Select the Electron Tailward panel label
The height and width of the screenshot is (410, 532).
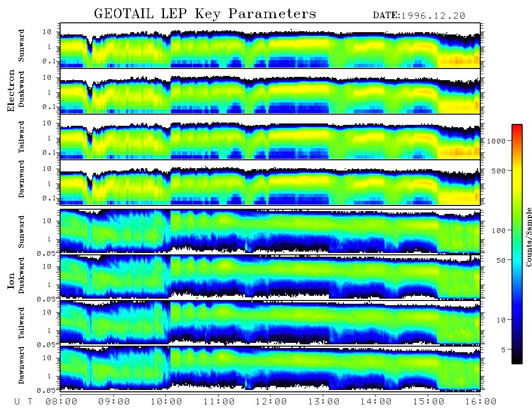(x=21, y=137)
